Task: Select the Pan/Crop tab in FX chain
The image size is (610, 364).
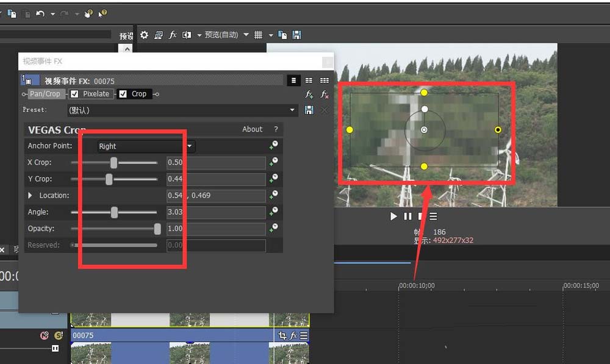Action: [x=45, y=94]
